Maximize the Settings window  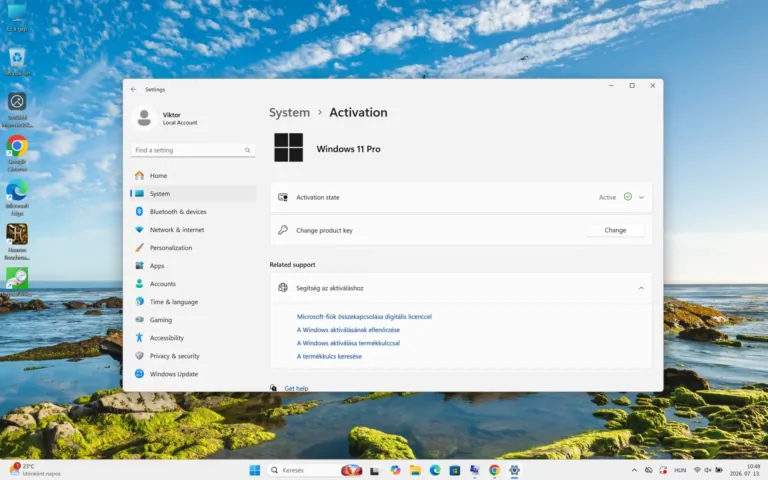coord(632,86)
